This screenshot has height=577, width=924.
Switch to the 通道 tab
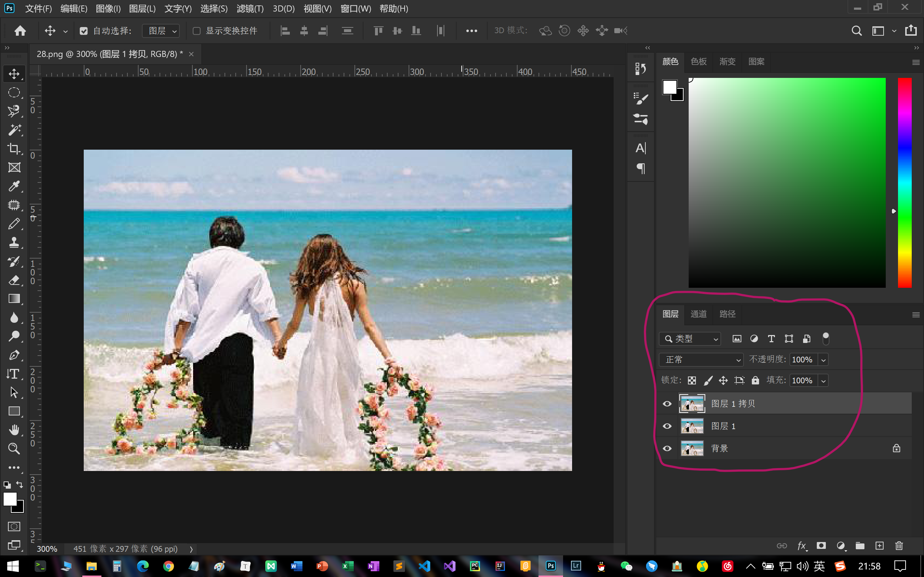(x=699, y=313)
